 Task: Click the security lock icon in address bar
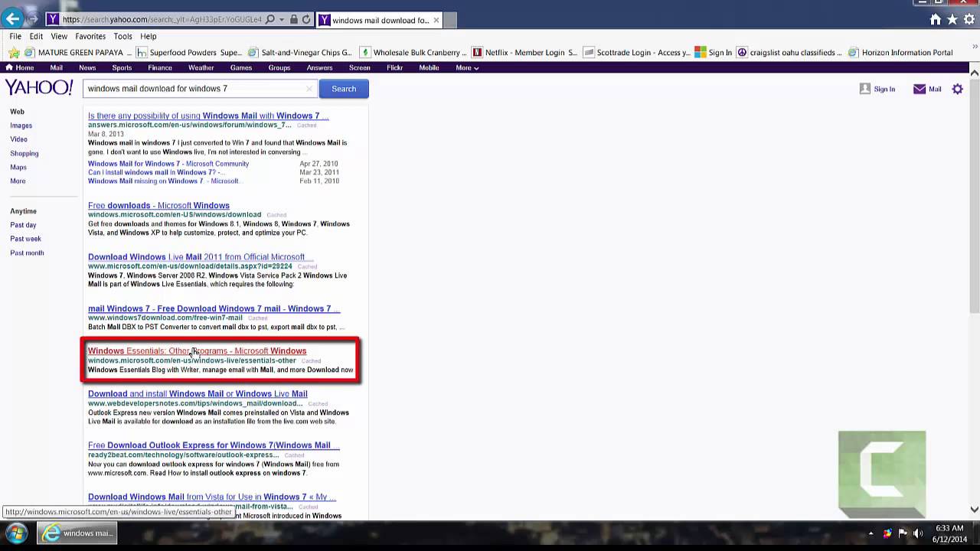[x=294, y=19]
